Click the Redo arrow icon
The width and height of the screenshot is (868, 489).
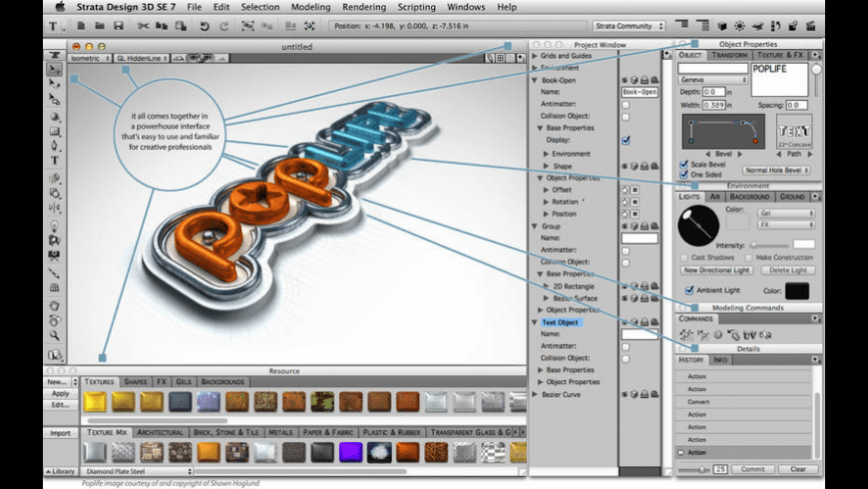[223, 26]
